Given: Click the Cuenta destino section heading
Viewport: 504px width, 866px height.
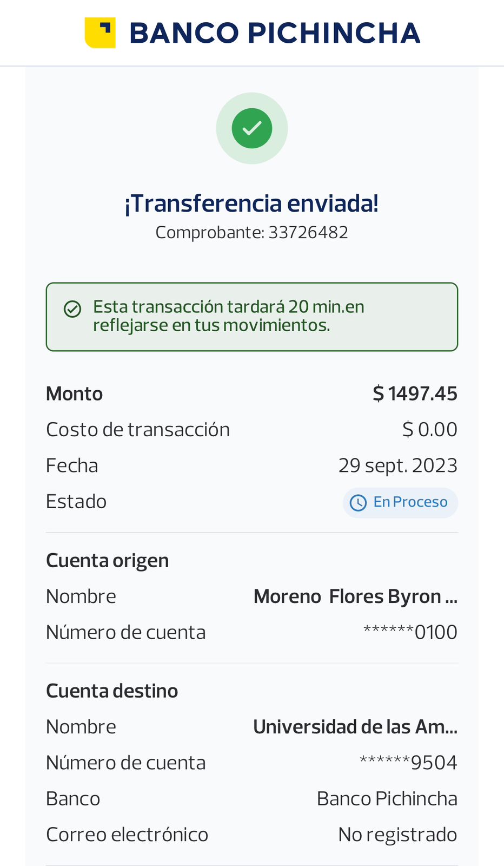Looking at the screenshot, I should coord(112,691).
